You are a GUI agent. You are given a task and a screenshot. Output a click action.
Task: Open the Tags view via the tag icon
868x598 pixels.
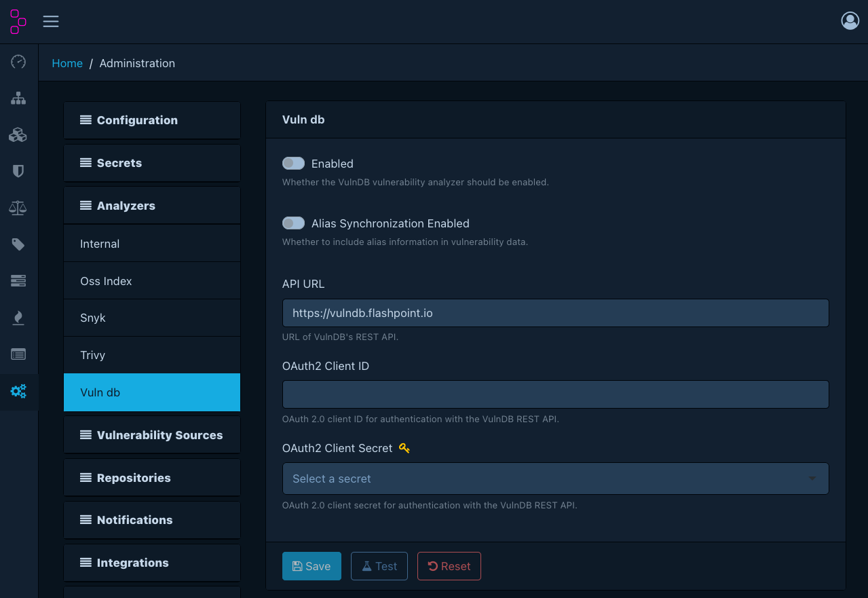(18, 244)
